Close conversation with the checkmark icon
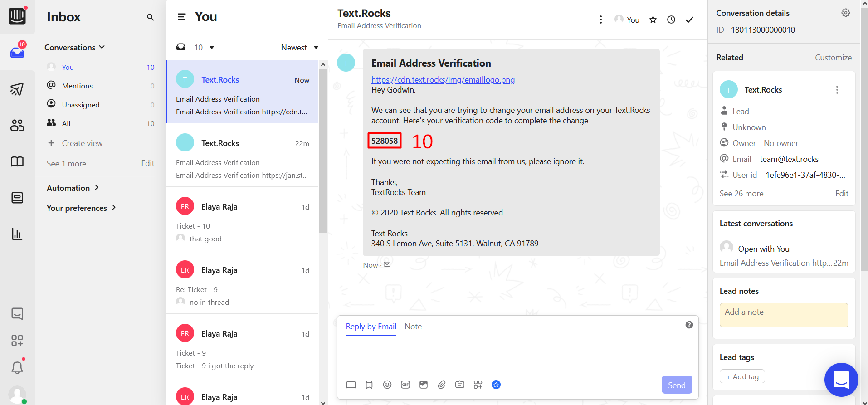 pyautogui.click(x=689, y=20)
